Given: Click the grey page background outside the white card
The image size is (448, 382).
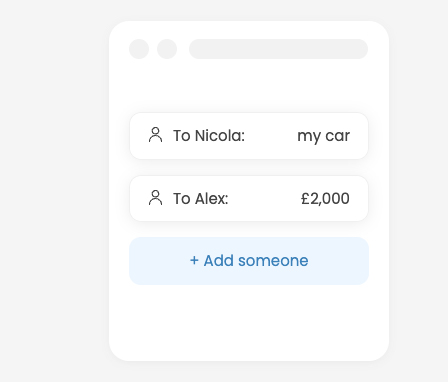Looking at the screenshot, I should pyautogui.click(x=53, y=190).
